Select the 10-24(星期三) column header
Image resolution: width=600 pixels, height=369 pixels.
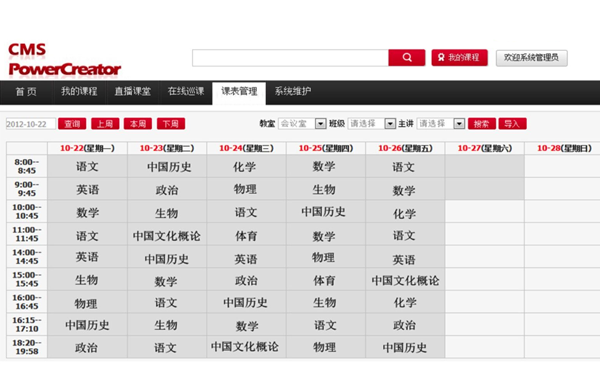tap(246, 148)
